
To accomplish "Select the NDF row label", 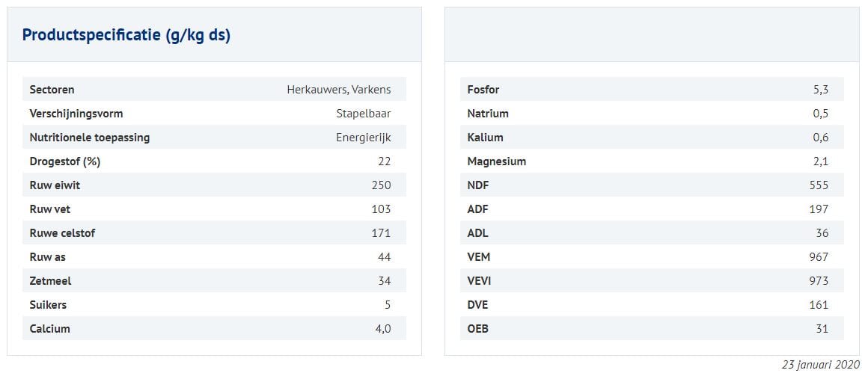I will (x=478, y=185).
